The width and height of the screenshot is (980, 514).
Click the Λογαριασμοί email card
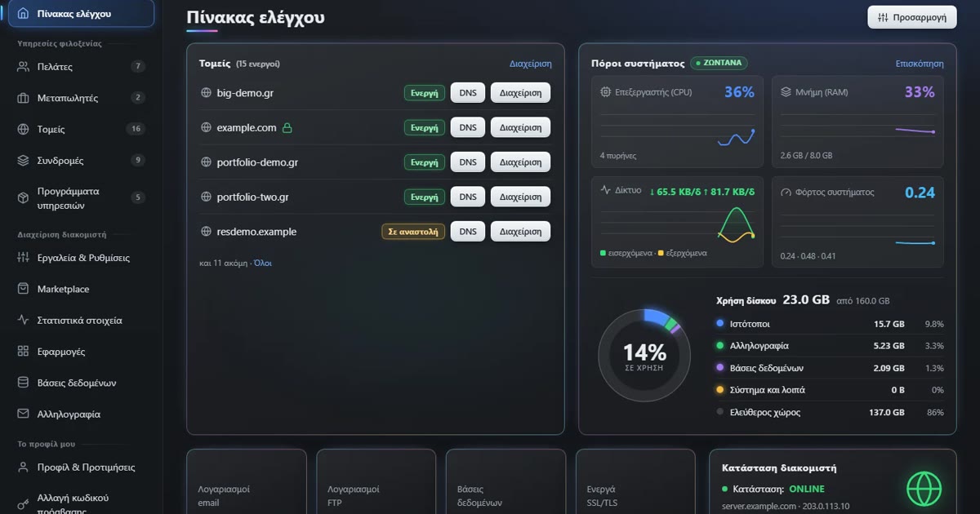coord(247,481)
